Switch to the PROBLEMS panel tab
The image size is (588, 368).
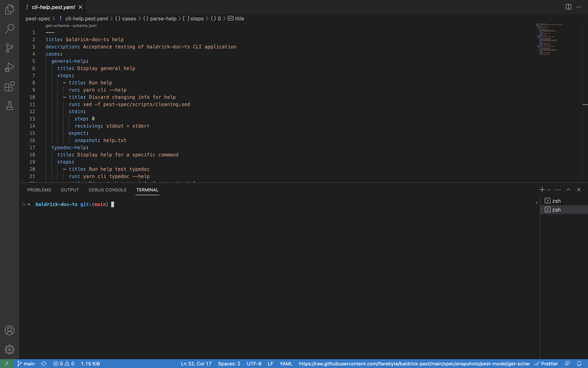[x=39, y=190]
